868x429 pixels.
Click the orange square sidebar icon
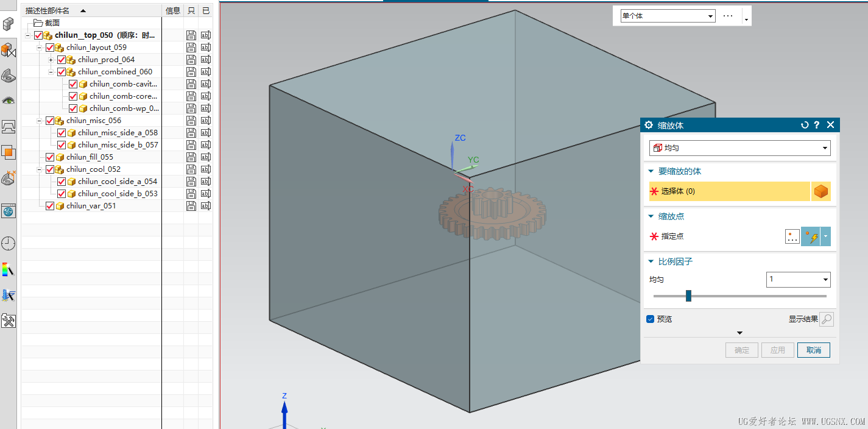[x=8, y=152]
